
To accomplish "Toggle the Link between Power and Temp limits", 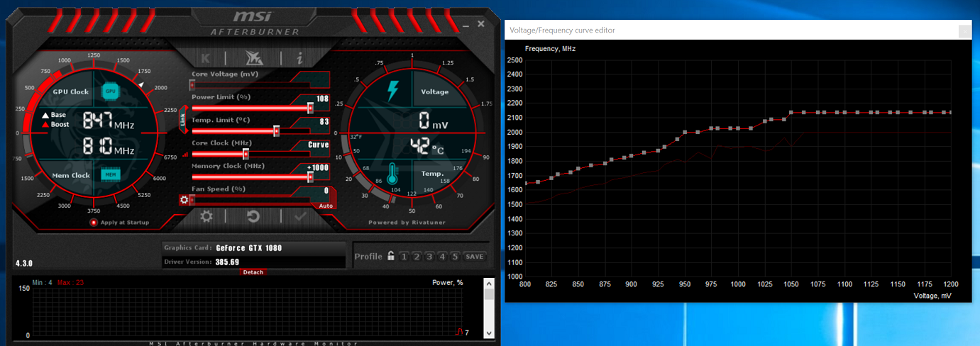I will [182, 120].
